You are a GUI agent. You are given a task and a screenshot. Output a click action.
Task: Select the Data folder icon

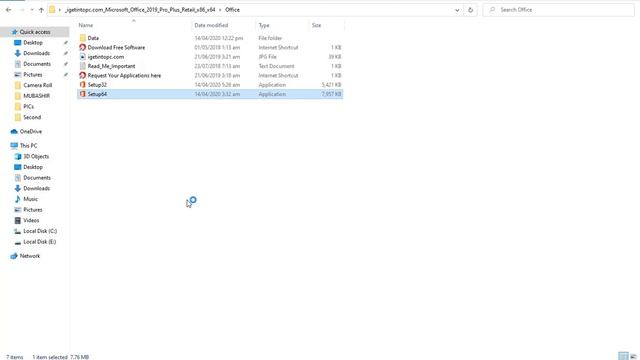[x=82, y=38]
